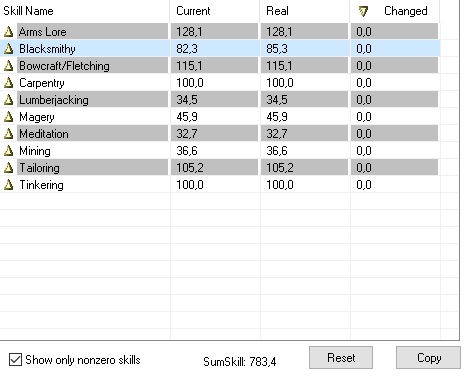
Task: Select the Tinkering skill name
Action: click(x=41, y=185)
